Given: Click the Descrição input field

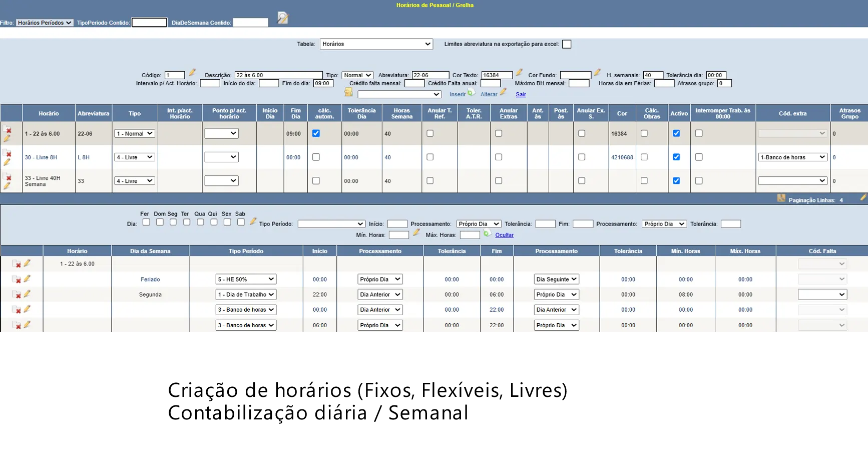Looking at the screenshot, I should (279, 75).
